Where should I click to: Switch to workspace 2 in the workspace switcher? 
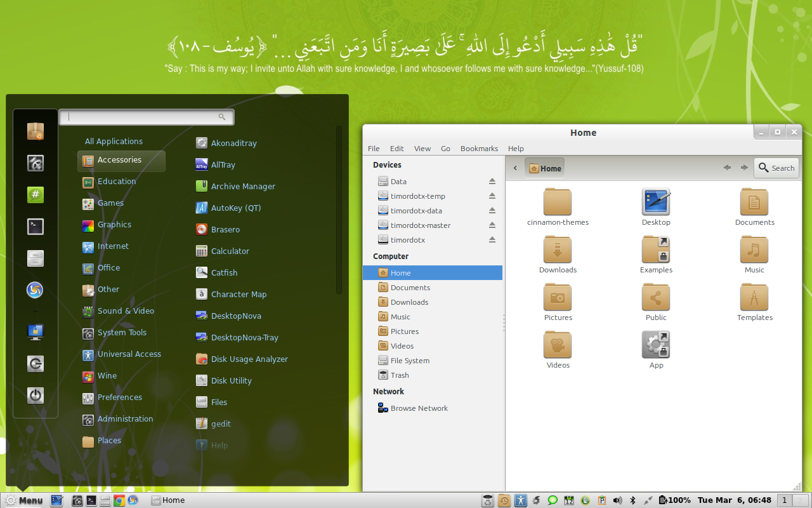tap(801, 500)
